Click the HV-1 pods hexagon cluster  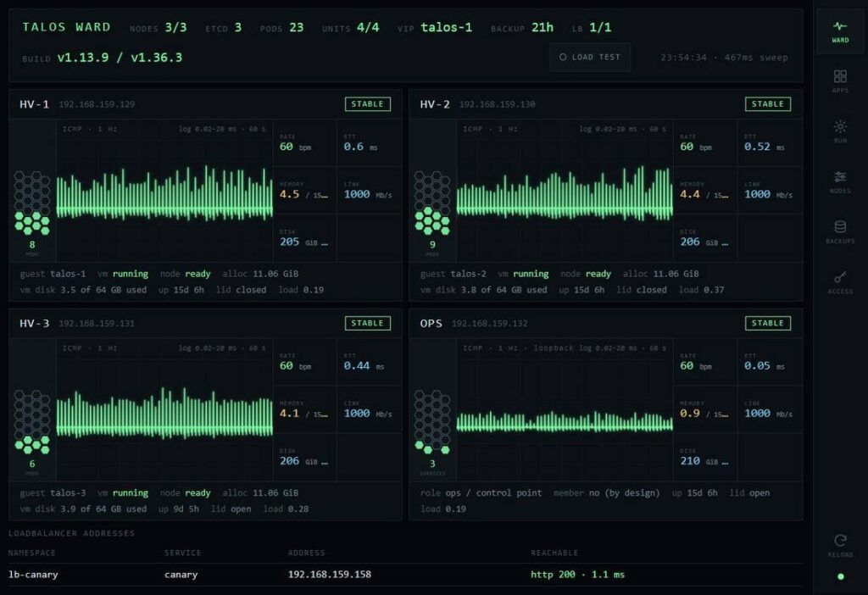coord(32,203)
